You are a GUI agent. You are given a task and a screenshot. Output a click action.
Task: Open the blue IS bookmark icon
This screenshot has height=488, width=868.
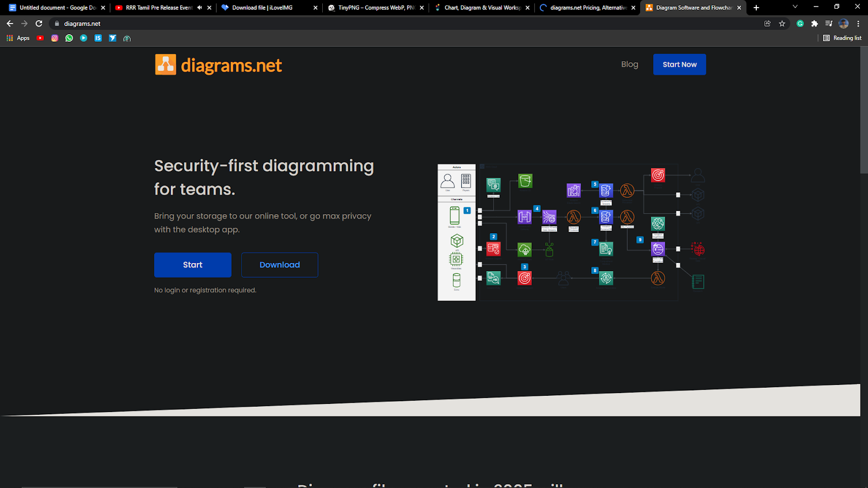tap(98, 38)
